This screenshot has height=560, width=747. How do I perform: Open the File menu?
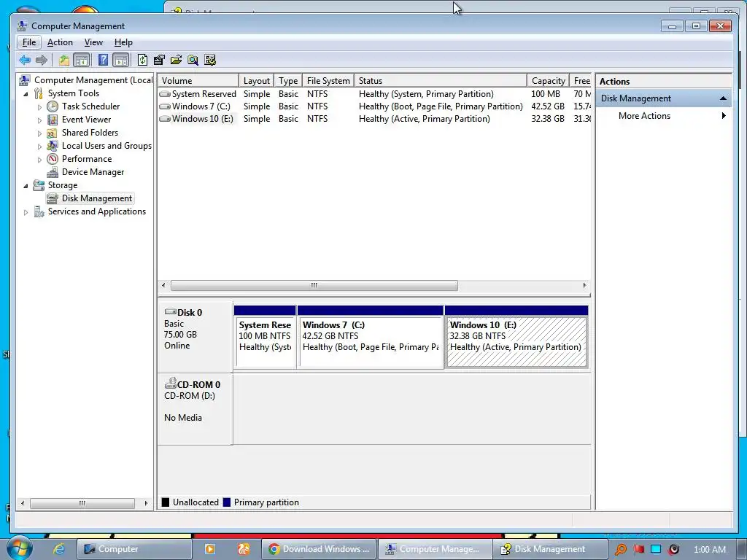click(x=29, y=42)
